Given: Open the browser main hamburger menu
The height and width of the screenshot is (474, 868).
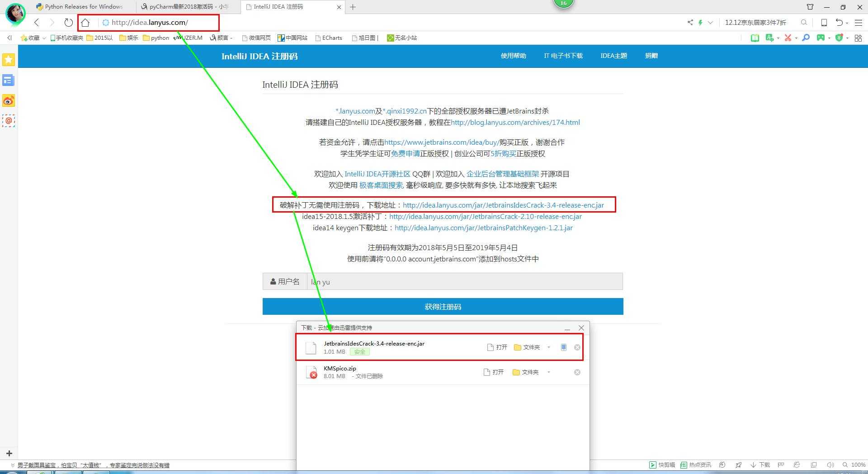Looking at the screenshot, I should click(859, 22).
